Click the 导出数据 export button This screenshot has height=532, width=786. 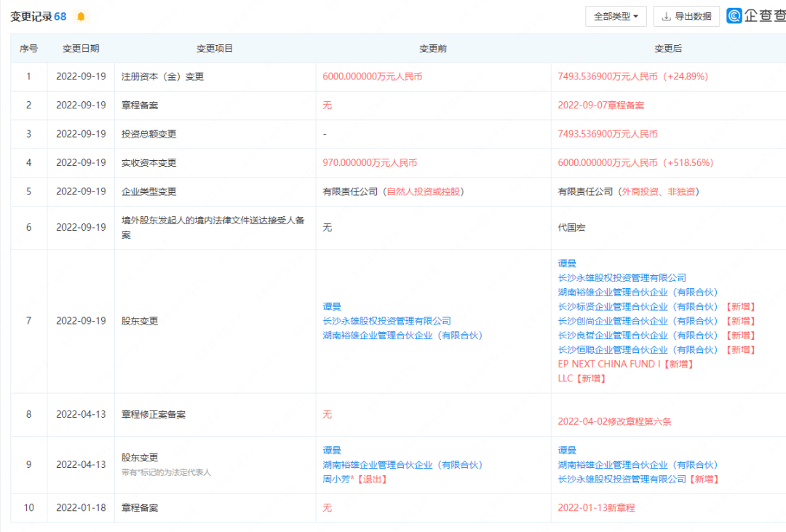tap(686, 17)
